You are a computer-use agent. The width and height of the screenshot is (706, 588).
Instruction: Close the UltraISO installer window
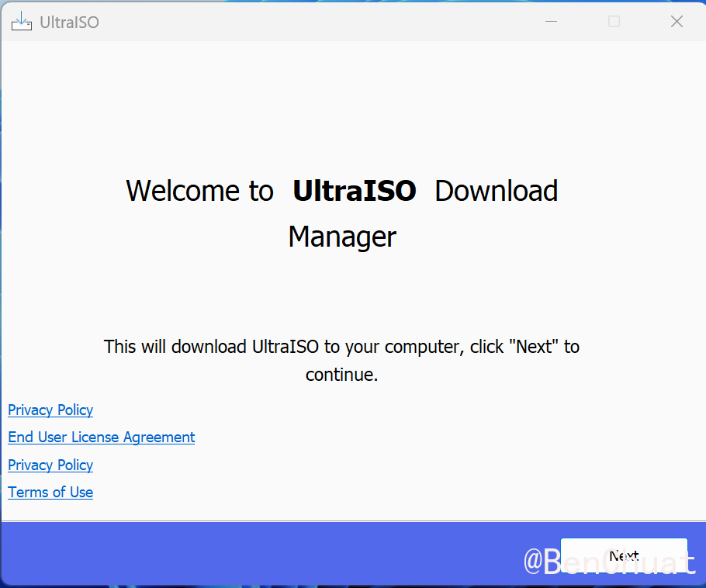coord(677,22)
